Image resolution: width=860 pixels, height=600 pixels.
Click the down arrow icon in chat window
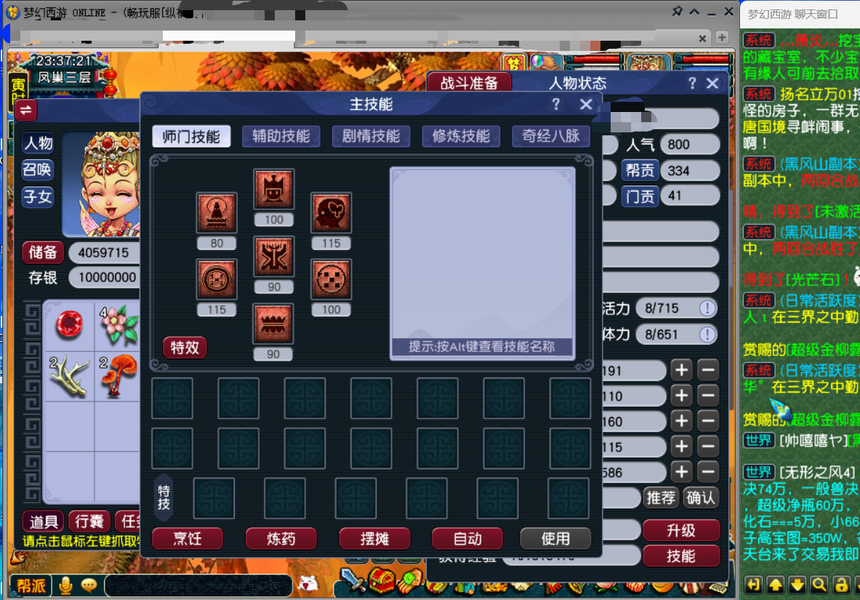click(797, 585)
